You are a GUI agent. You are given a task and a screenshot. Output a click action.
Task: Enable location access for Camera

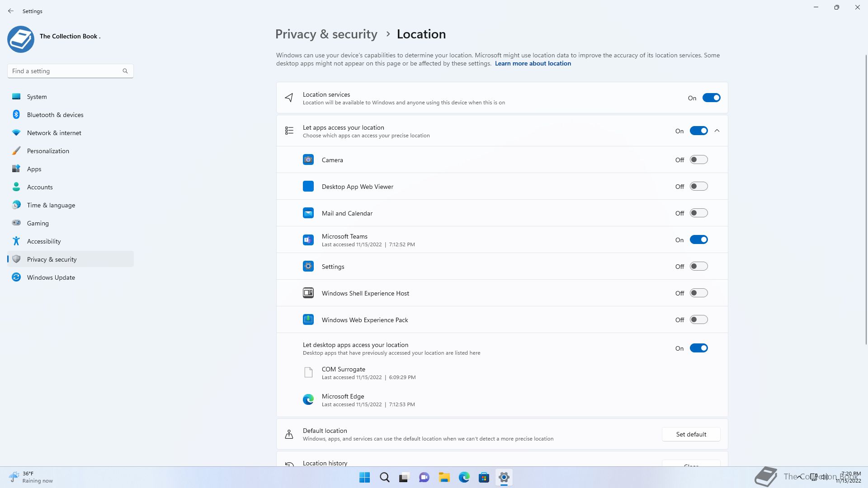tap(698, 160)
